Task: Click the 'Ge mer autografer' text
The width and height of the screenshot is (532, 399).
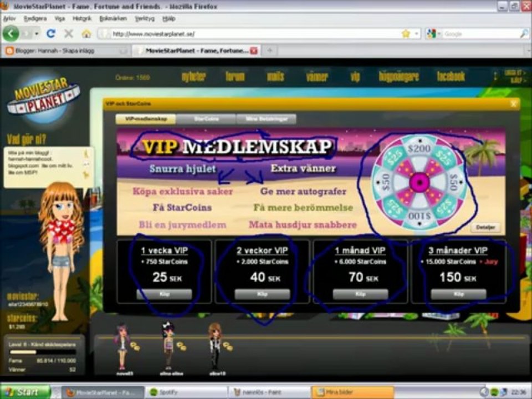Action: pyautogui.click(x=303, y=191)
